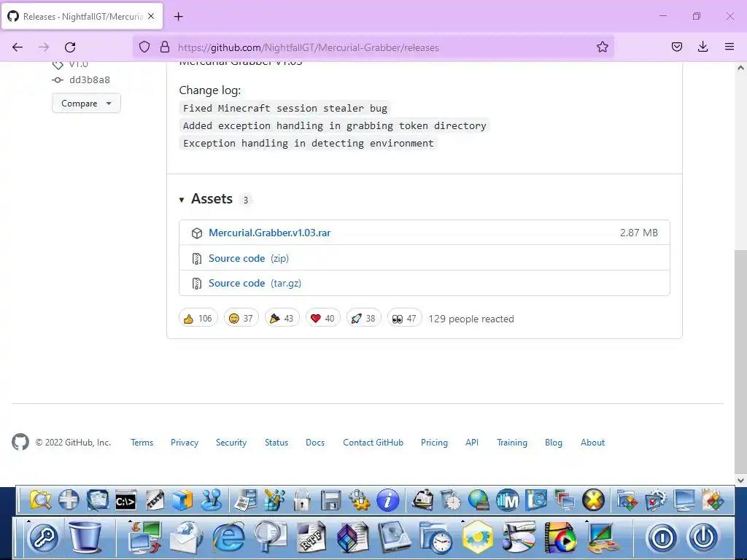Open the hard disk drive icon
The width and height of the screenshot is (747, 560).
(x=395, y=537)
